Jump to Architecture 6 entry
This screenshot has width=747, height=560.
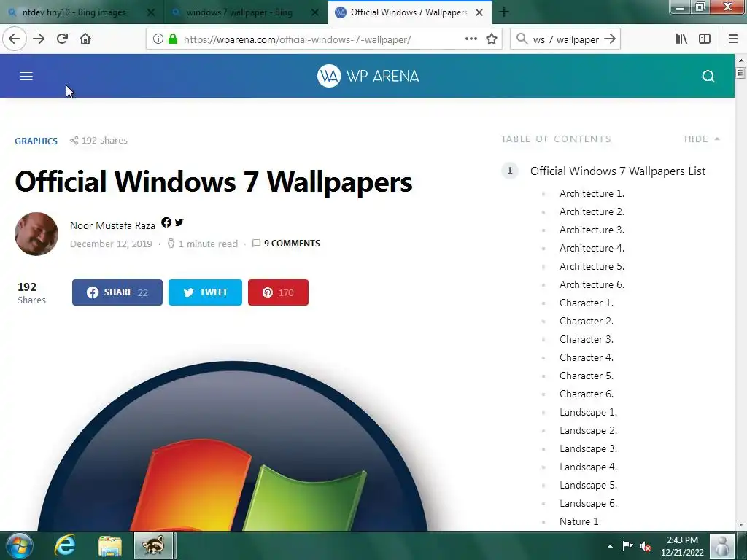pyautogui.click(x=592, y=285)
